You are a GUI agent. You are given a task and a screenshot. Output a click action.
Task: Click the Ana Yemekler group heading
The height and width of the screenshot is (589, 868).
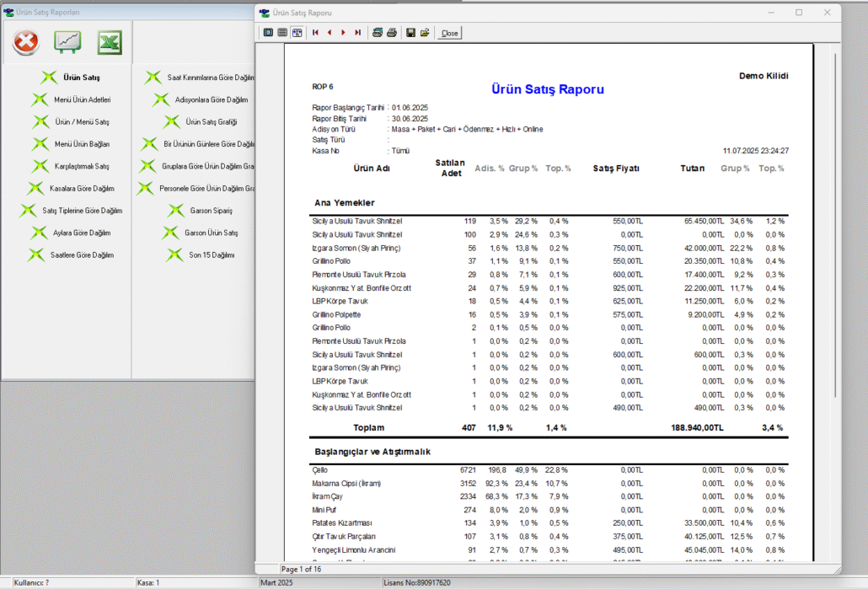pos(345,202)
